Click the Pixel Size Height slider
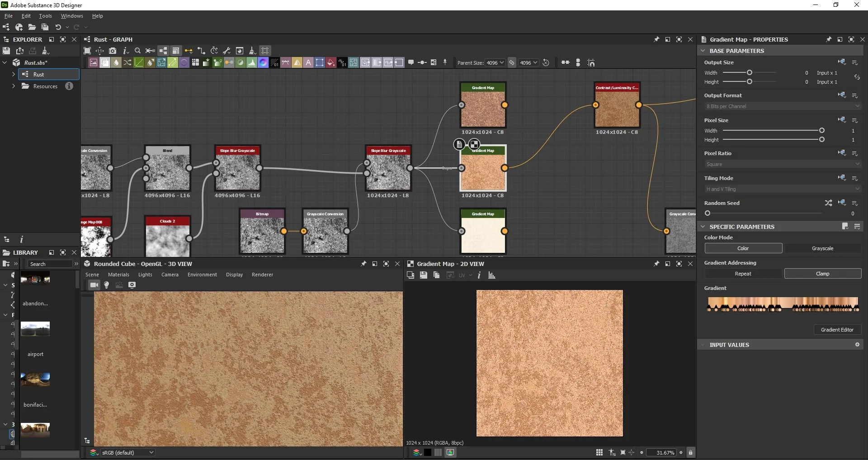Screen dimensions: 868x460 click(x=774, y=140)
